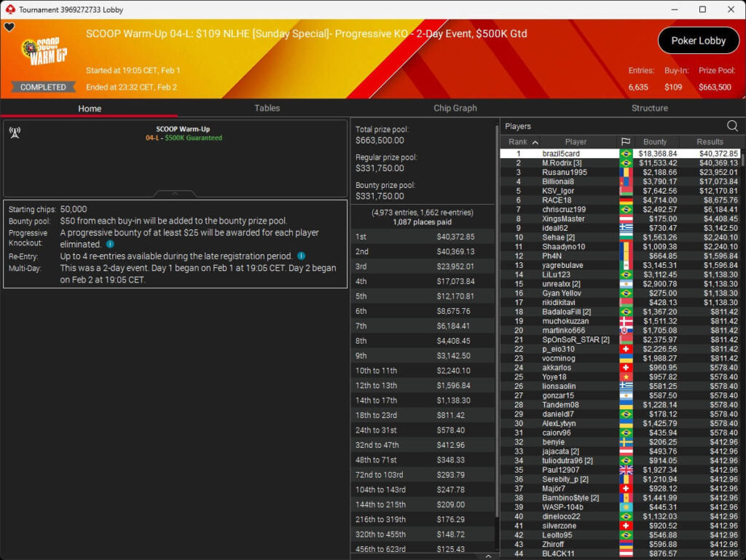Sort by Results column header
The width and height of the screenshot is (746, 560).
(709, 142)
